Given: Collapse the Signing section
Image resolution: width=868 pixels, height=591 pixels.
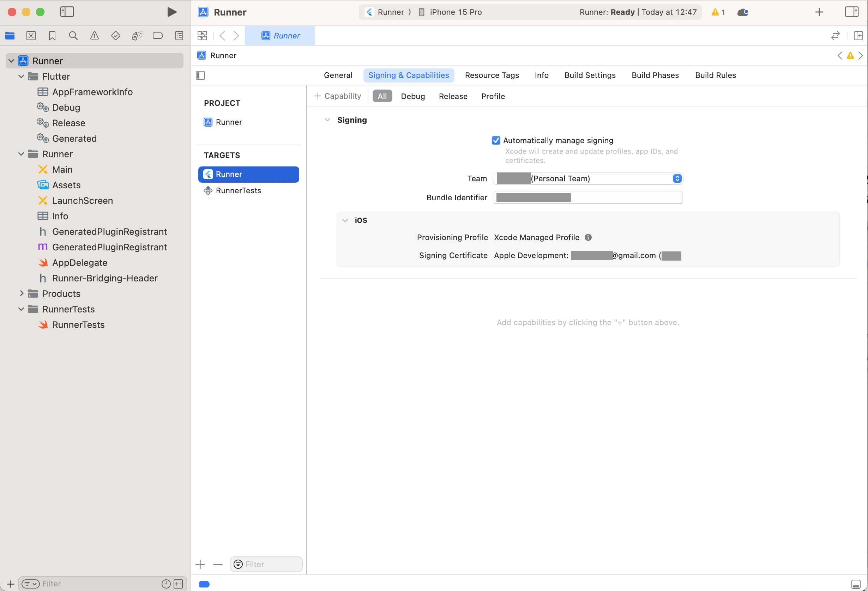Looking at the screenshot, I should click(x=327, y=120).
